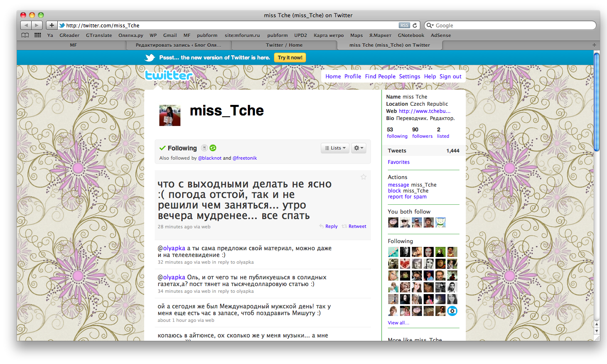
Task: Switch to the Twitter / Home tab
Action: tap(284, 45)
